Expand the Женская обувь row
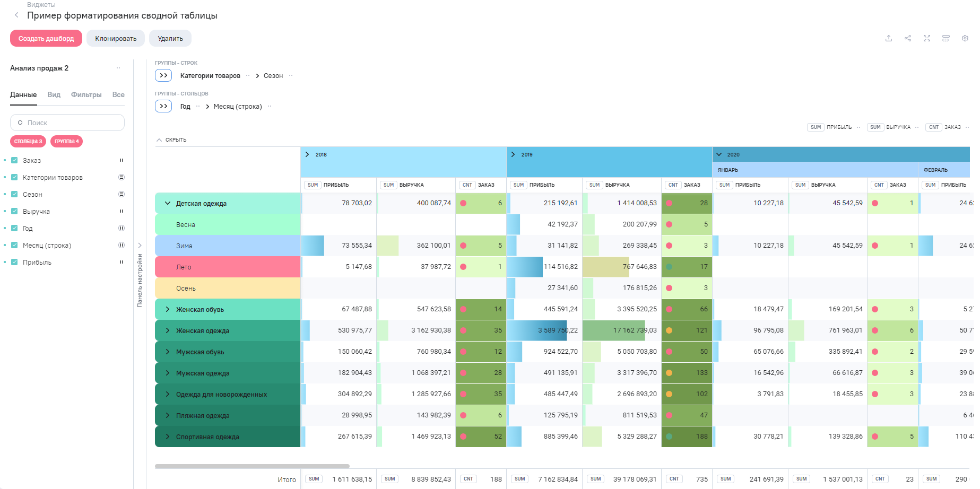This screenshot has width=980, height=489. 168,309
